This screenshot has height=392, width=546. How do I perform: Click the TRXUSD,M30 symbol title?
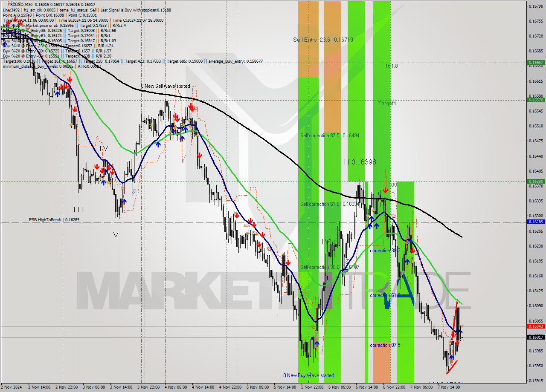pos(20,4)
